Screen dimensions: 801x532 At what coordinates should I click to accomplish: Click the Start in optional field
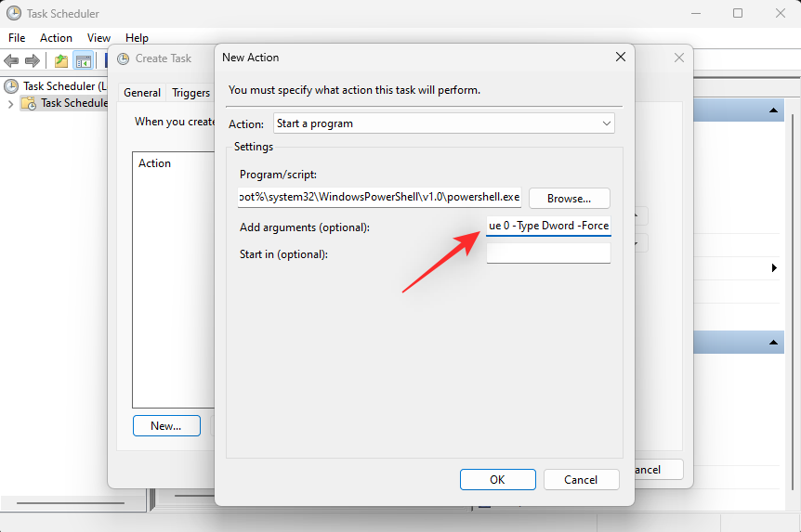pos(548,253)
